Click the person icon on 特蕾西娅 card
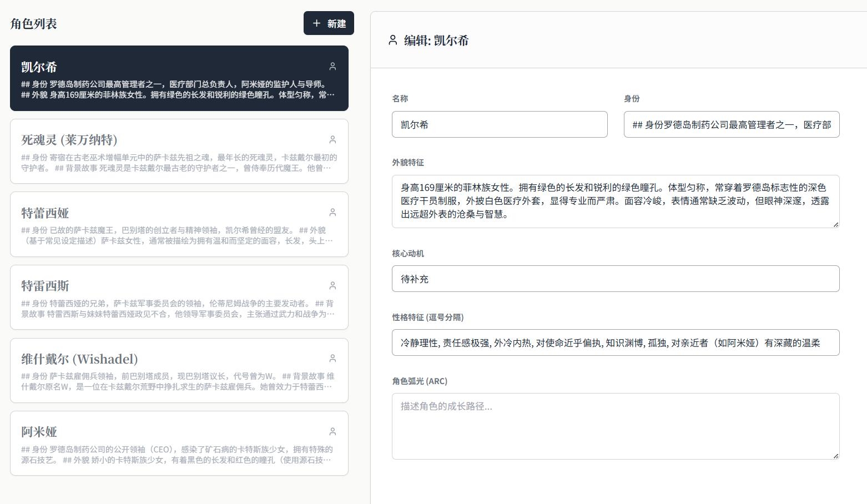867x504 pixels. click(332, 213)
